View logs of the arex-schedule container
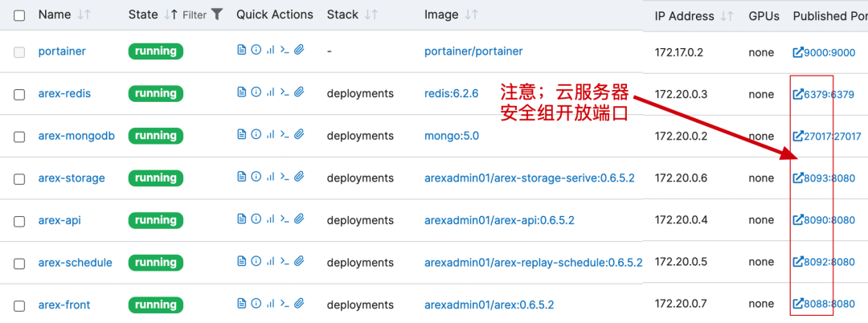868x323 pixels. tap(241, 262)
